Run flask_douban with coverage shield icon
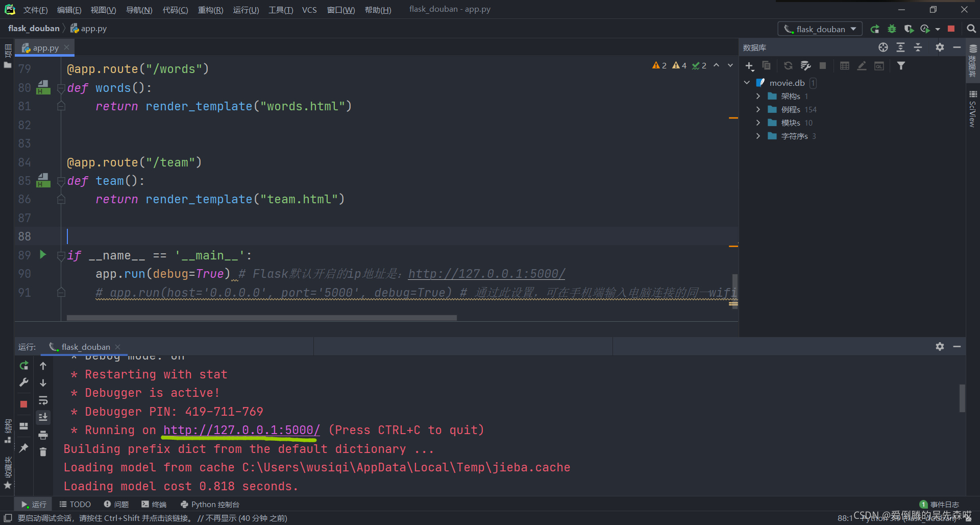This screenshot has width=980, height=525. point(909,29)
